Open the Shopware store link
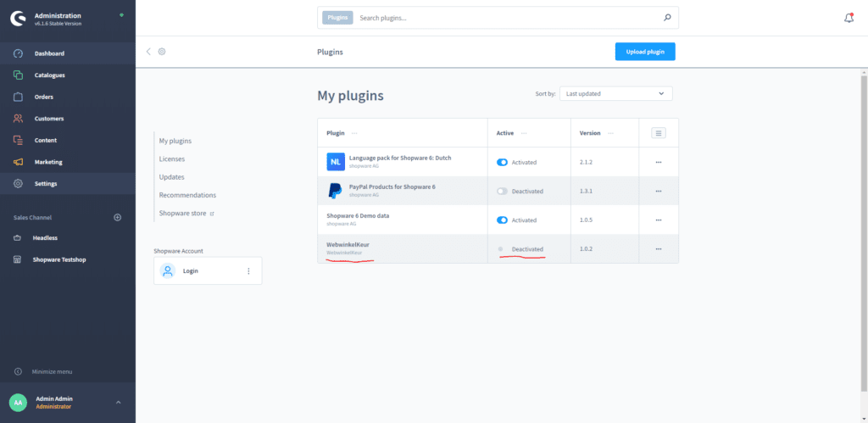 tap(183, 213)
